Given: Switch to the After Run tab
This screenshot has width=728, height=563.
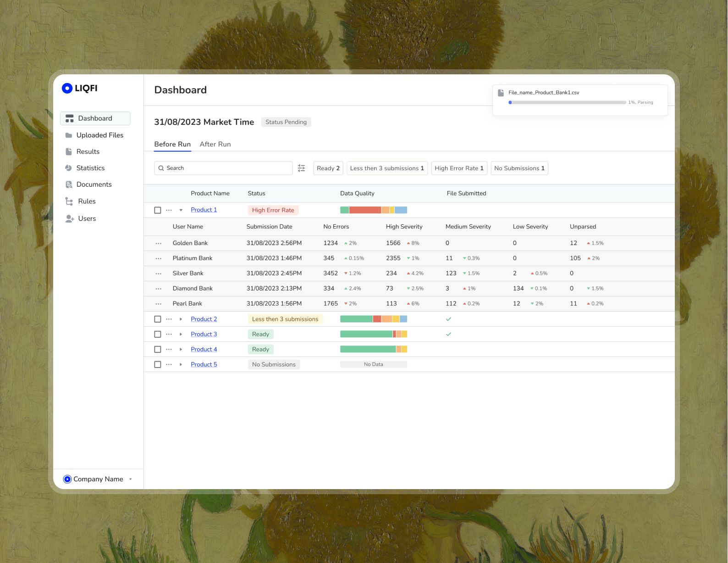Looking at the screenshot, I should pyautogui.click(x=215, y=144).
